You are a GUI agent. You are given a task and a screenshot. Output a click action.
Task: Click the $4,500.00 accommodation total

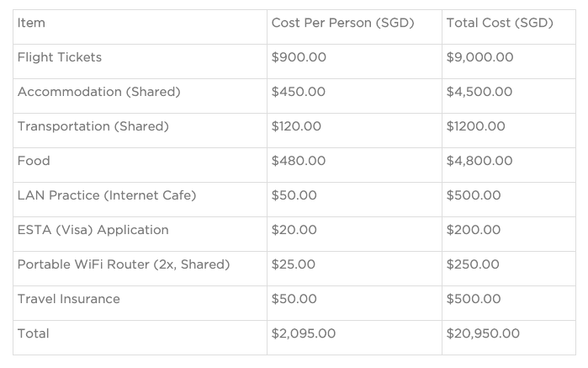point(479,92)
